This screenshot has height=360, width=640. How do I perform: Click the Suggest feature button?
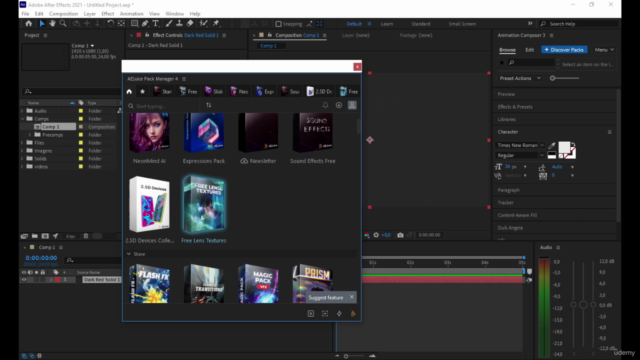pyautogui.click(x=326, y=298)
